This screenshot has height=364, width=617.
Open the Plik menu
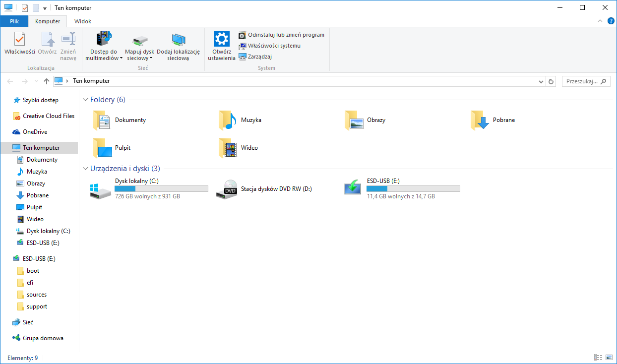click(14, 21)
